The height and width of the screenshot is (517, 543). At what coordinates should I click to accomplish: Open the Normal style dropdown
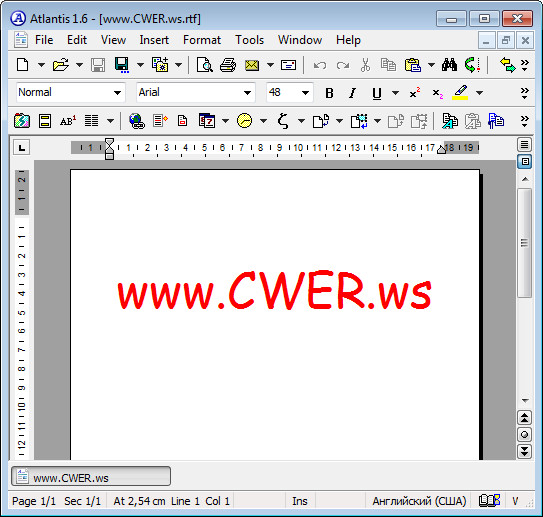point(117,93)
